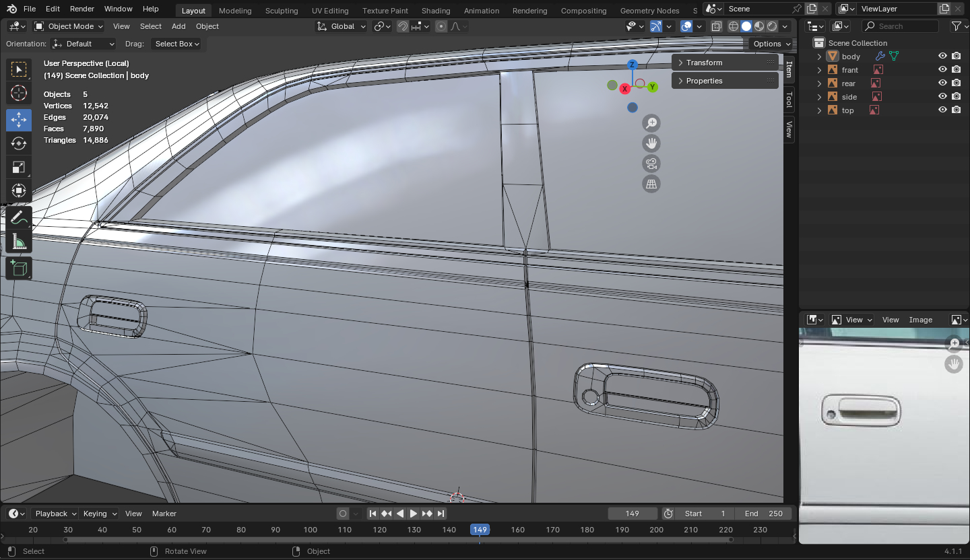Open the Options dropdown

771,44
